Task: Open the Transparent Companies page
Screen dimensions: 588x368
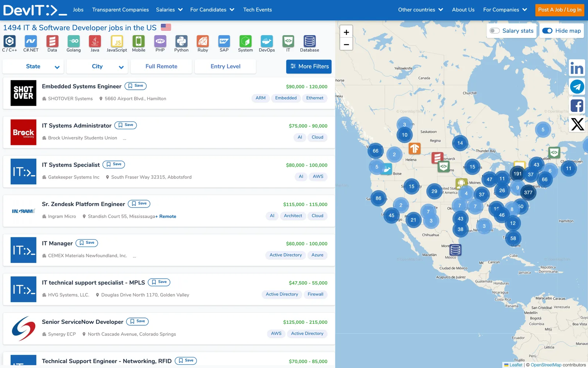Action: (x=121, y=10)
